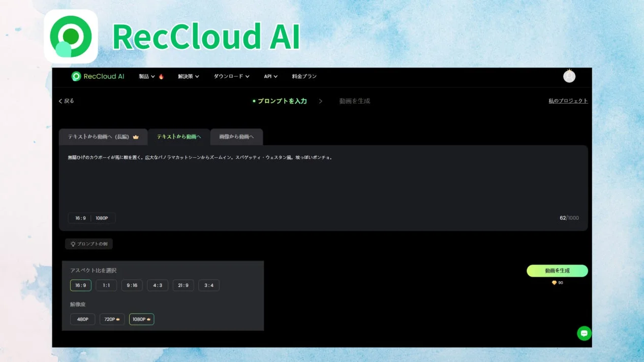Open the 料金プラン menu item
The height and width of the screenshot is (362, 644).
pyautogui.click(x=304, y=76)
